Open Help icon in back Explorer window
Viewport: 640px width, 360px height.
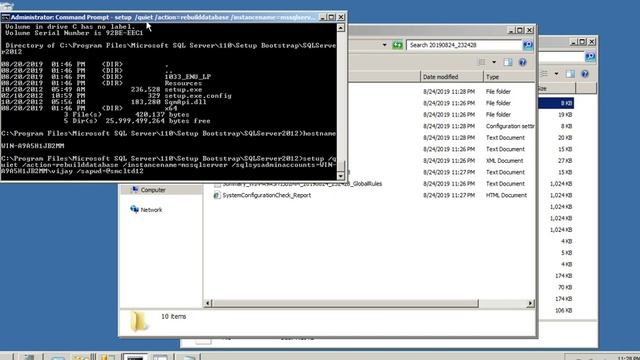tap(585, 74)
